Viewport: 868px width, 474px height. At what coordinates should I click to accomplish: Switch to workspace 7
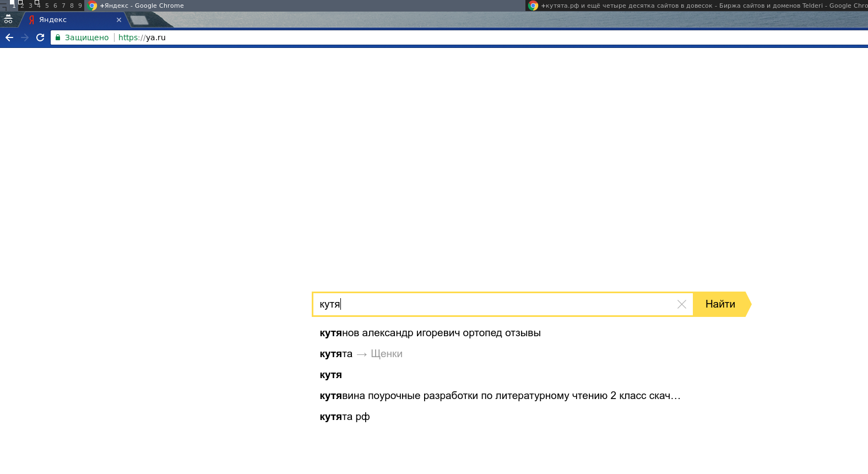[x=63, y=6]
